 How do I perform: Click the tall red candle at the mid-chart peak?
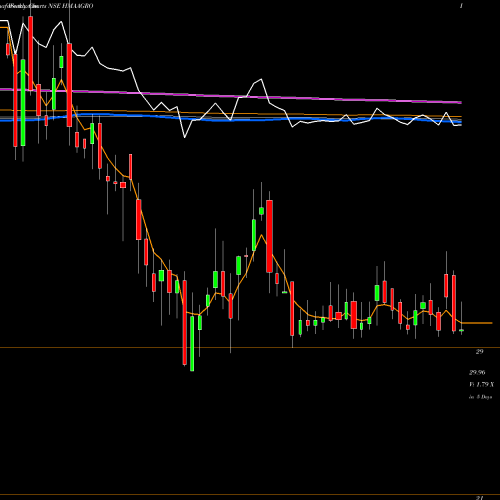tap(269, 236)
